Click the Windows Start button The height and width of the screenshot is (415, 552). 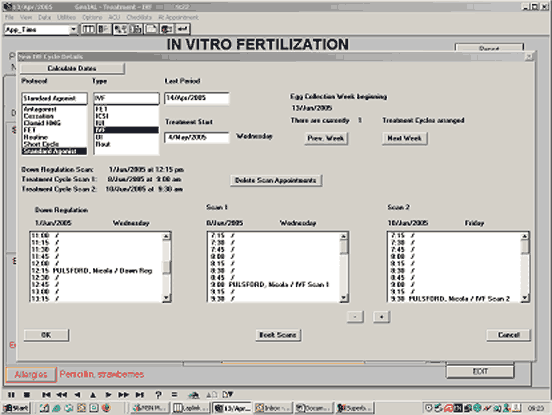pyautogui.click(x=17, y=408)
